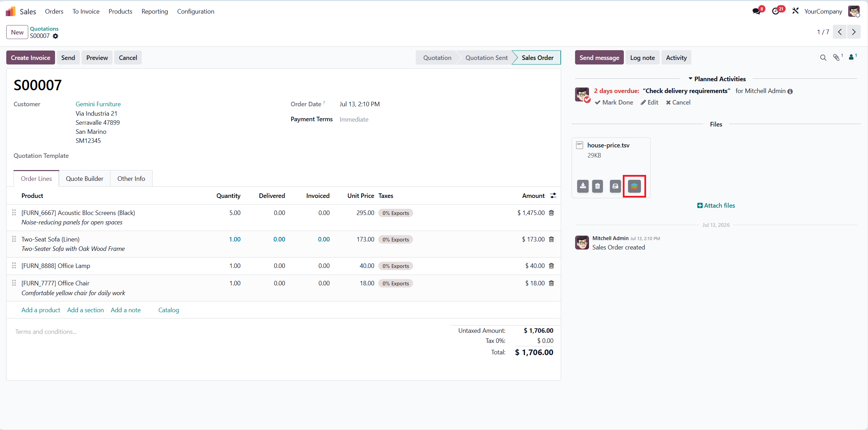Delete house-price.tsv attachment
This screenshot has width=868, height=430.
click(597, 186)
